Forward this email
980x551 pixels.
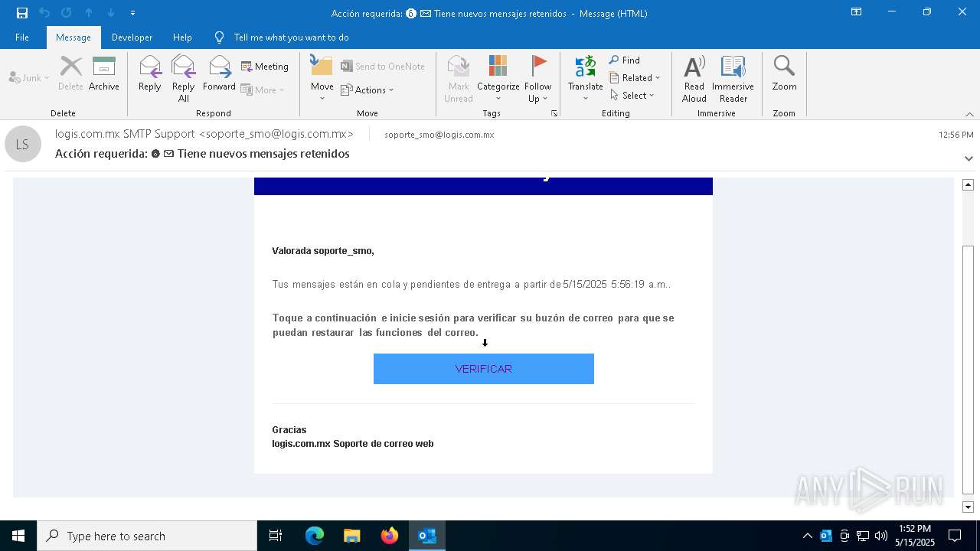tap(219, 73)
